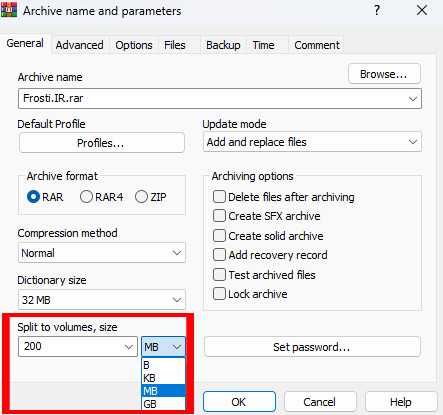Open the Backup tab
443x415 pixels.
223,45
